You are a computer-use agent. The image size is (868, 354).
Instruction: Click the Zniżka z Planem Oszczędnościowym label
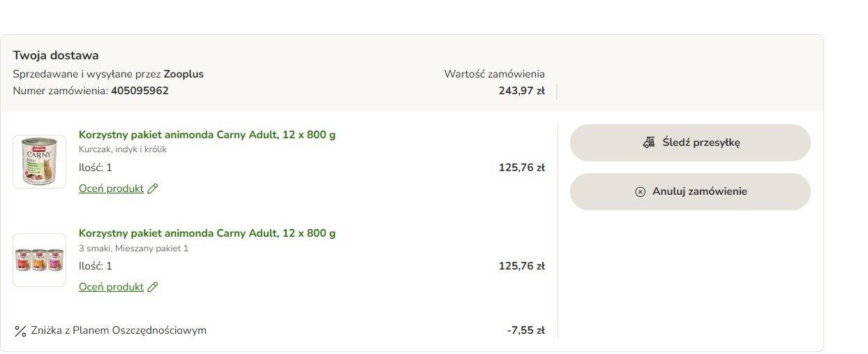(119, 330)
